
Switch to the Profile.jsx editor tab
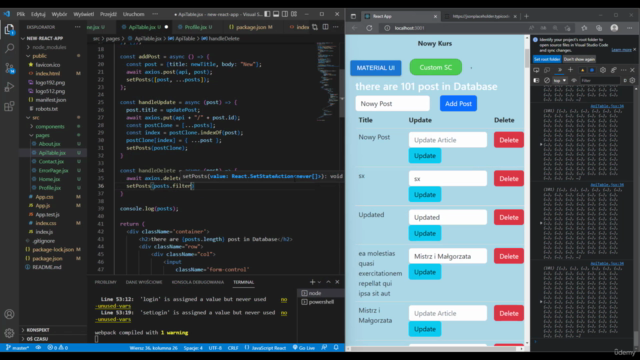(x=195, y=27)
